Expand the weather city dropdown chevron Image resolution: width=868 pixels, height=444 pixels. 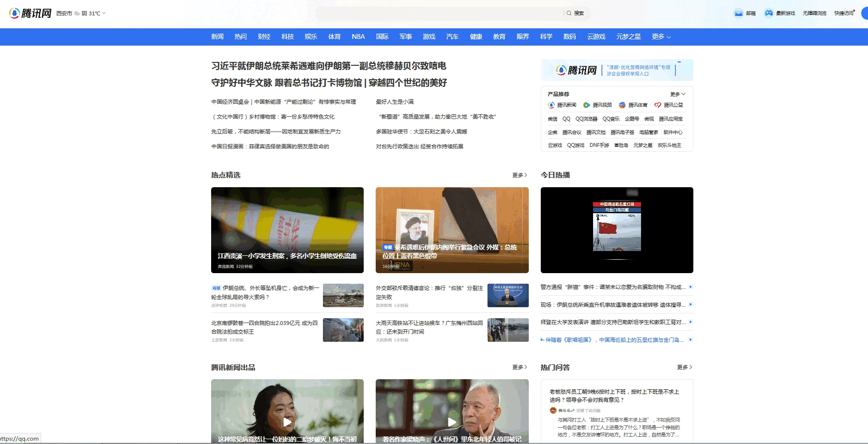click(104, 13)
